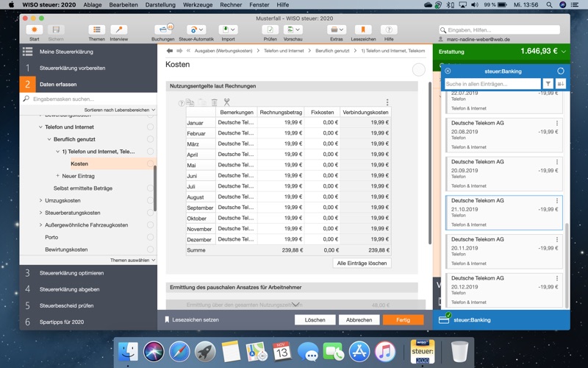Open three-dot menu of 20.11.2019 Telekom entry

pyautogui.click(x=557, y=239)
